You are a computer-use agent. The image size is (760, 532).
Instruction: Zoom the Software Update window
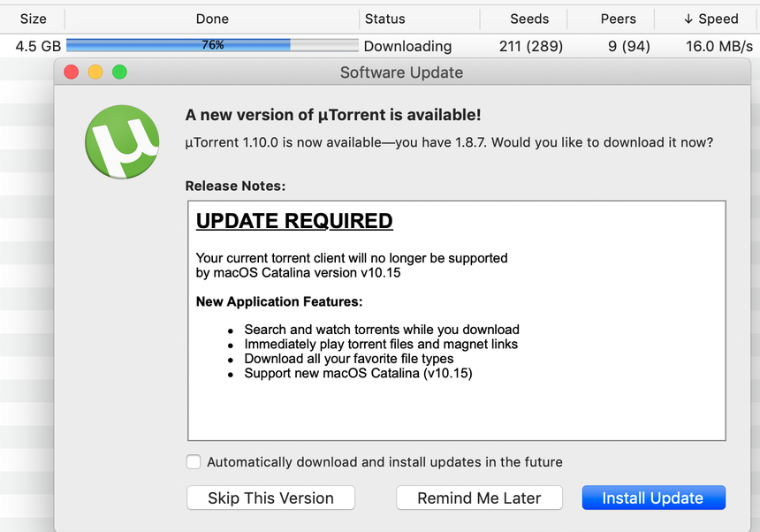pos(119,72)
